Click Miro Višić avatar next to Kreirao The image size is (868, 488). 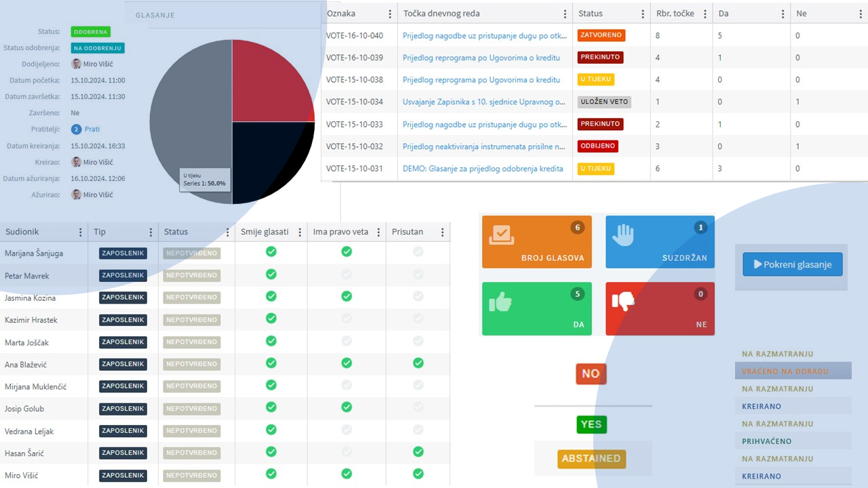(77, 162)
